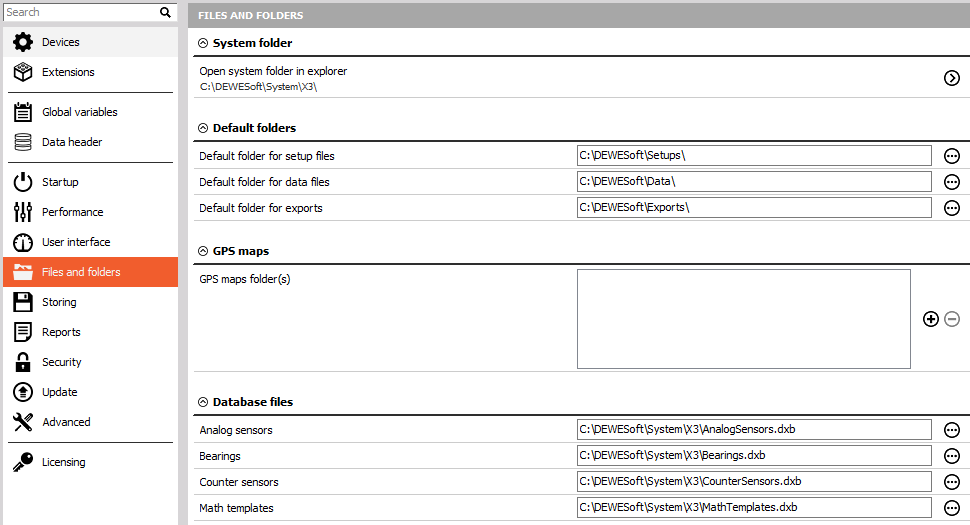970x525 pixels.
Task: Click the search magnifier icon
Action: [x=165, y=12]
